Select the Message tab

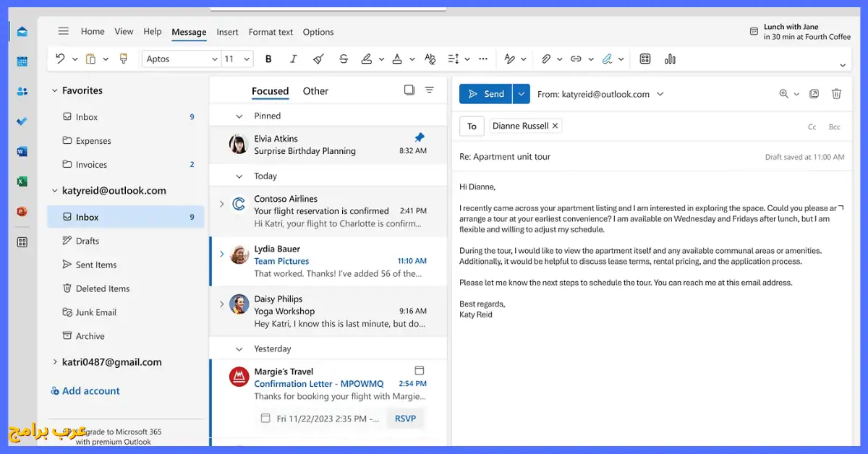tap(189, 32)
